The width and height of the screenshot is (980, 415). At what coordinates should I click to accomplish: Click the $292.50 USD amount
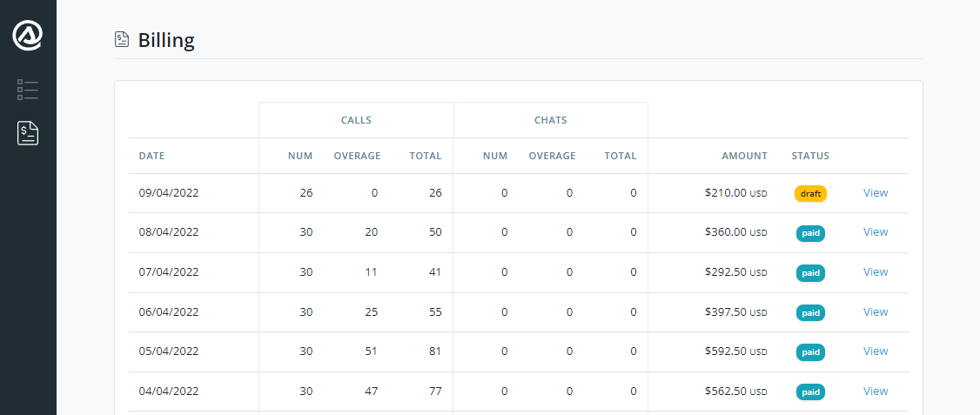[735, 271]
